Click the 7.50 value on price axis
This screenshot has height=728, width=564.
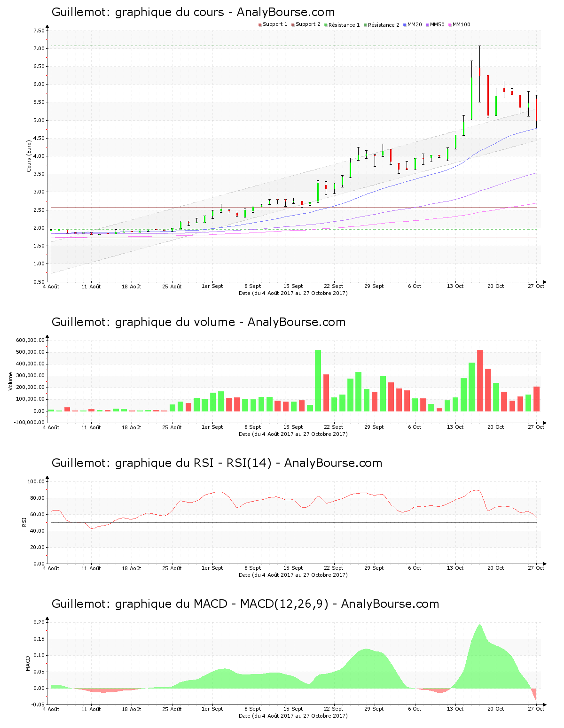coord(39,31)
